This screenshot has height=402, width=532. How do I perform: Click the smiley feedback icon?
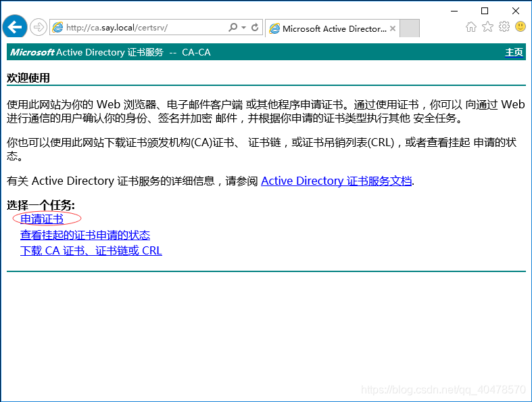521,26
